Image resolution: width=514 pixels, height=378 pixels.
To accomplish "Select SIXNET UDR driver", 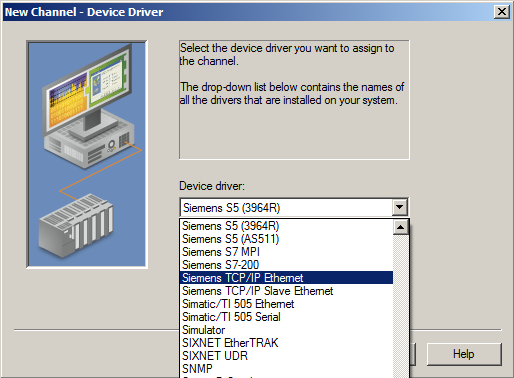I will (x=287, y=356).
